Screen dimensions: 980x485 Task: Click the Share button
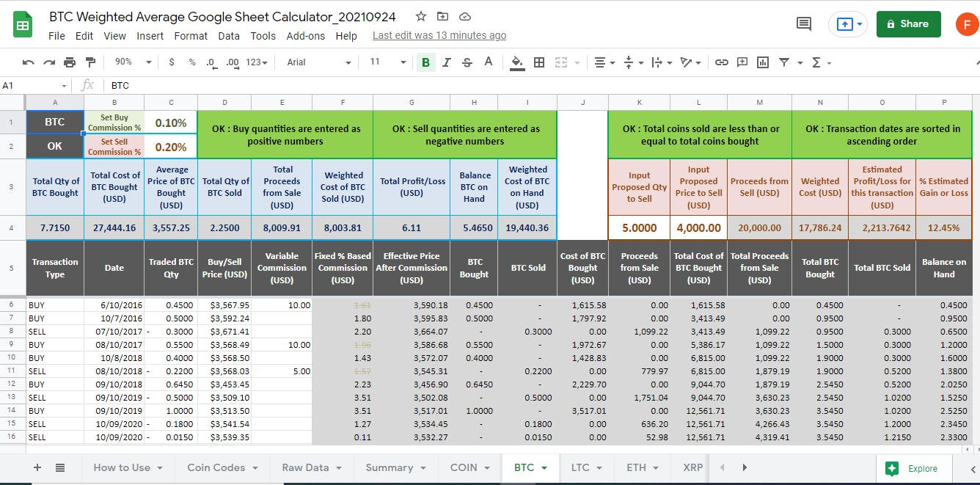coord(908,23)
